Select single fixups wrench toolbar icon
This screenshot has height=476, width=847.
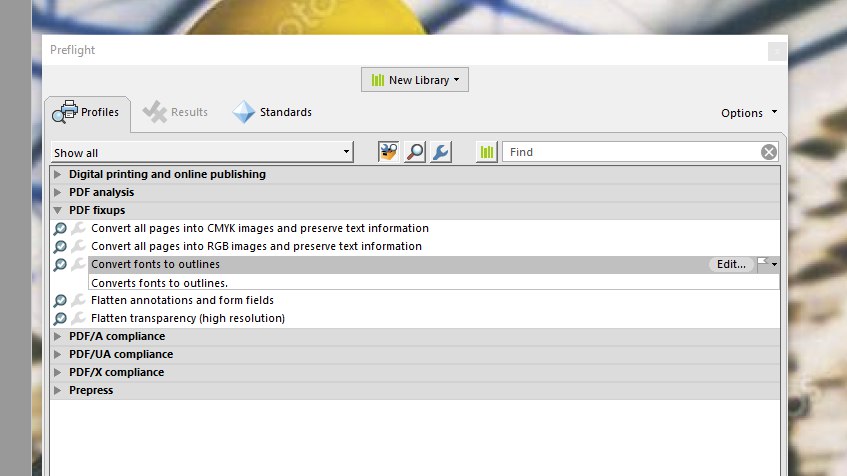[x=441, y=152]
